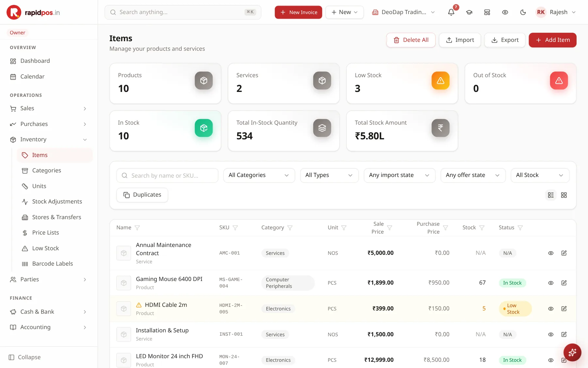
Task: Collapse the sidebar
Action: (x=25, y=357)
